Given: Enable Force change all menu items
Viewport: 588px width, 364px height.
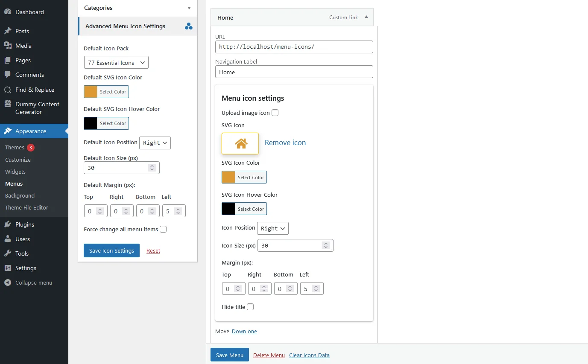Looking at the screenshot, I should (163, 229).
